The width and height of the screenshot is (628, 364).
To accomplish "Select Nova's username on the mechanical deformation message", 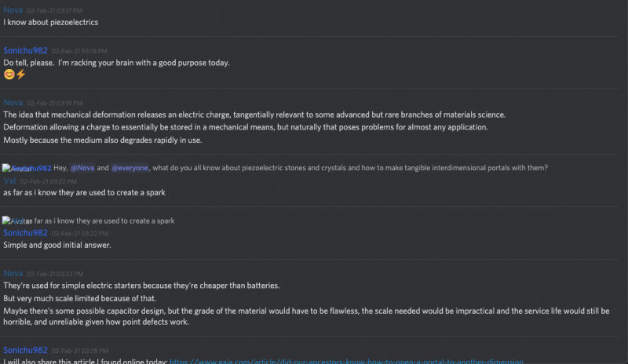I will 13,103.
